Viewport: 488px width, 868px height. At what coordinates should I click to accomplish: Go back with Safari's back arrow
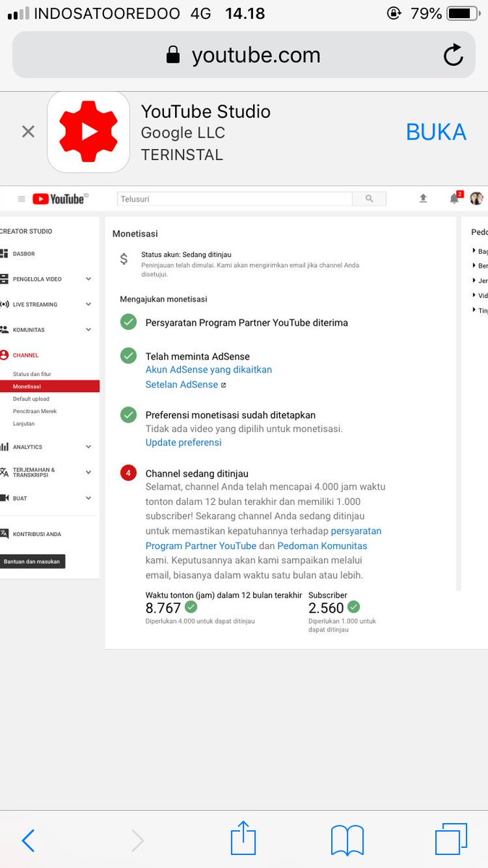(x=28, y=841)
